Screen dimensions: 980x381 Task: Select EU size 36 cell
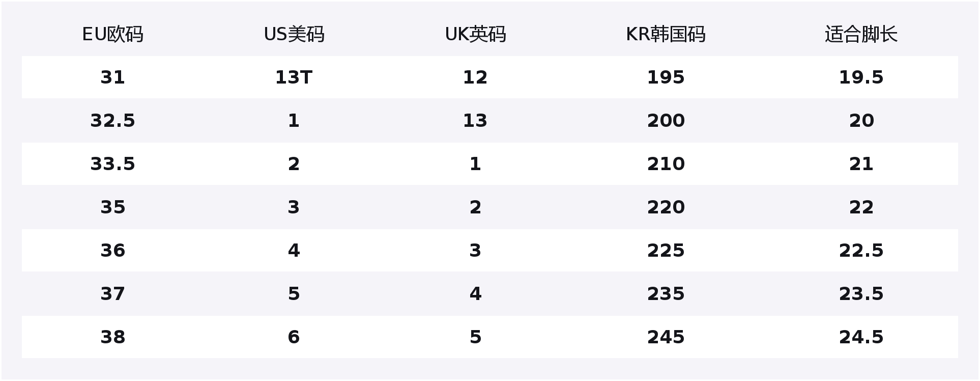pyautogui.click(x=112, y=251)
